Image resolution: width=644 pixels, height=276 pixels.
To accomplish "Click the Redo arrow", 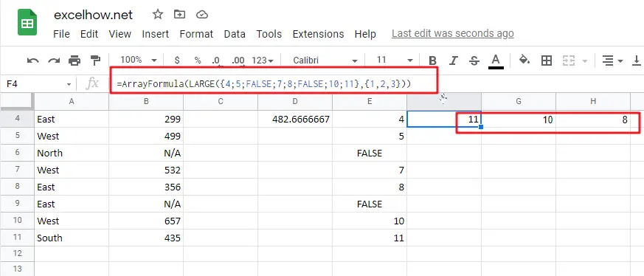I will (54, 61).
